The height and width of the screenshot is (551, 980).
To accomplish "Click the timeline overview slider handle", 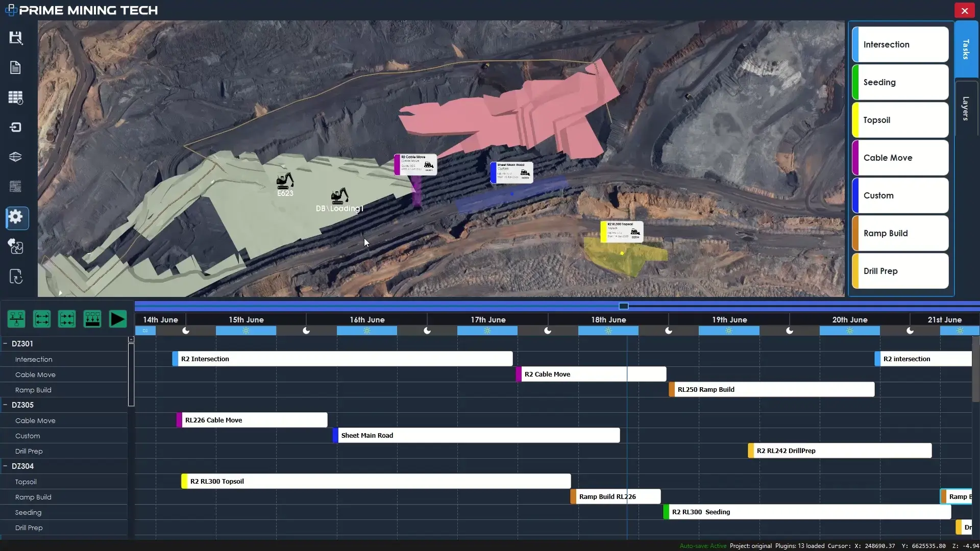I will point(623,306).
